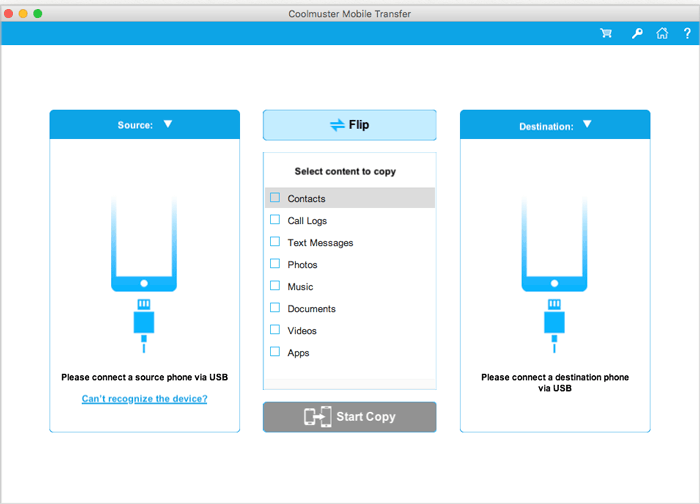The height and width of the screenshot is (504, 700).
Task: Enable the Contacts checkbox
Action: pos(275,198)
